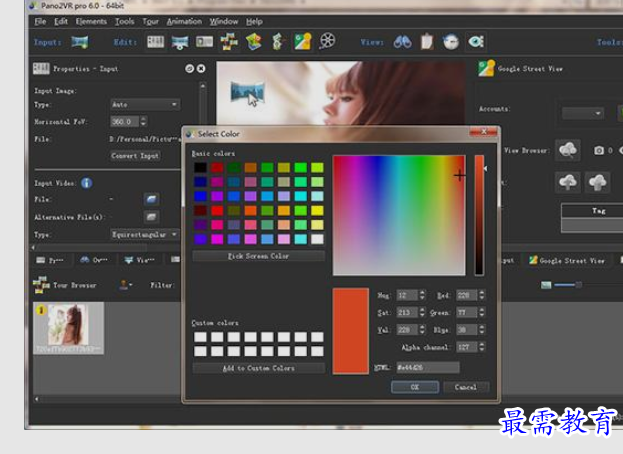Click the Tour Map toolbar icon
The height and width of the screenshot is (454, 623).
(x=253, y=41)
